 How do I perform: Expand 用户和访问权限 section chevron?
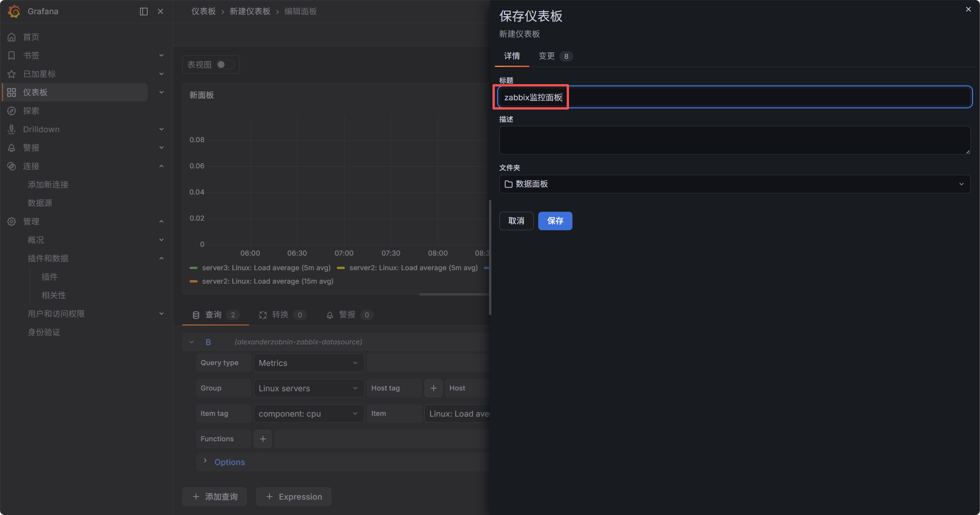[x=161, y=314]
